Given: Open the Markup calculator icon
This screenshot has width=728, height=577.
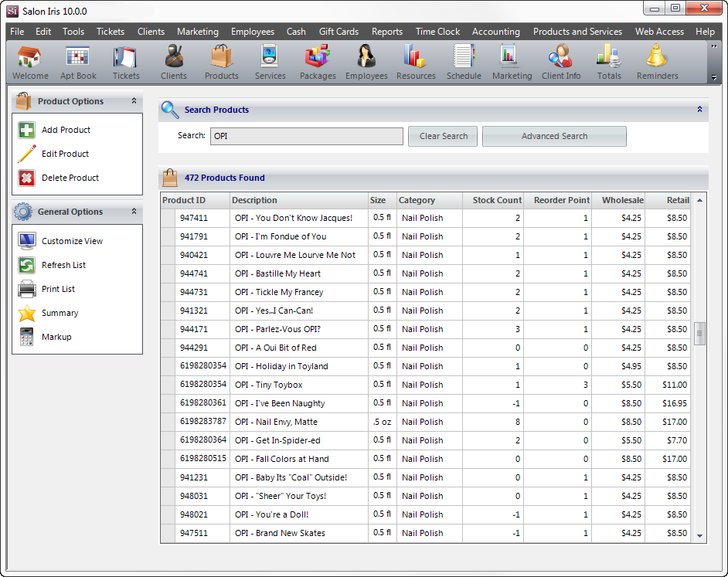Looking at the screenshot, I should [27, 337].
